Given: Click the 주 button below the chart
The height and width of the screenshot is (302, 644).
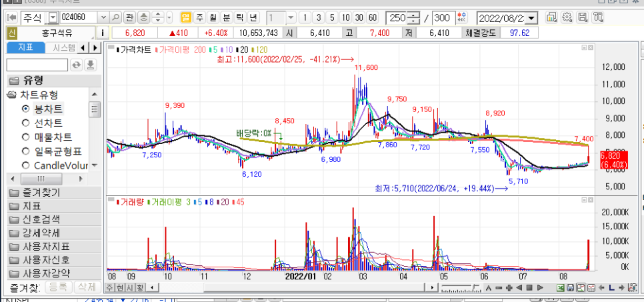Looking at the screenshot, I should (x=109, y=287).
